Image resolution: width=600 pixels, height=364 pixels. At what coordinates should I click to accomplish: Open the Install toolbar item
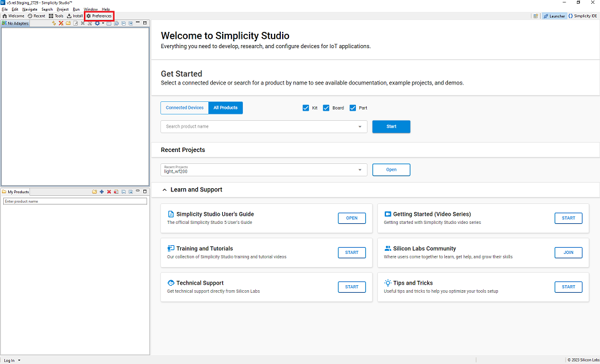(x=74, y=16)
